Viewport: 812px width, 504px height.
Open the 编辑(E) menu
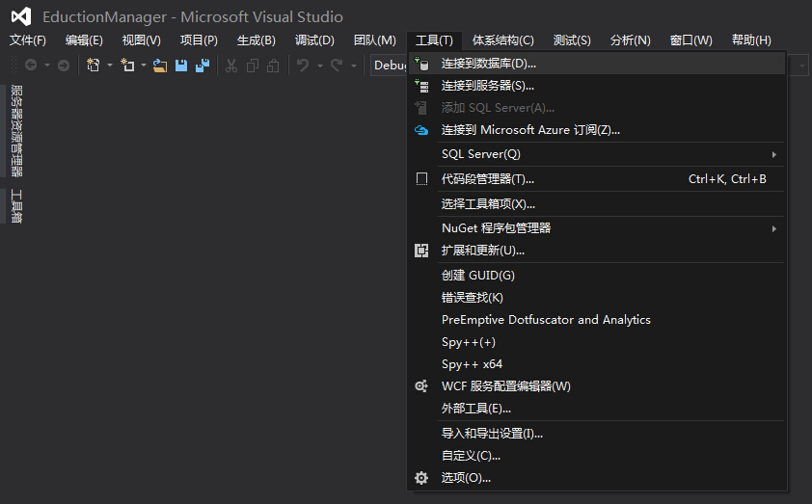[x=84, y=40]
